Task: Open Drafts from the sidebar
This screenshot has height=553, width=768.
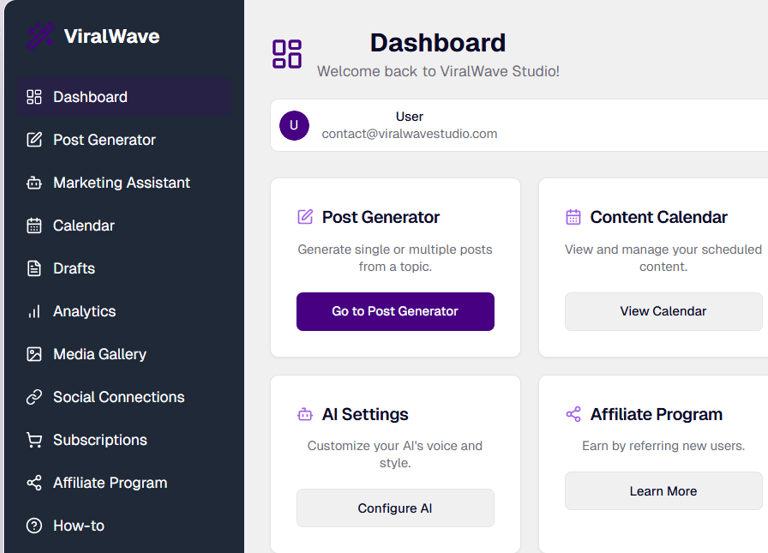Action: point(124,268)
